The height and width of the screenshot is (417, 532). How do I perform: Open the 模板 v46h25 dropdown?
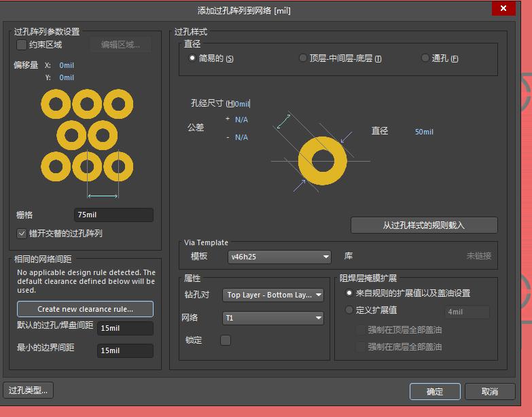pyautogui.click(x=279, y=257)
